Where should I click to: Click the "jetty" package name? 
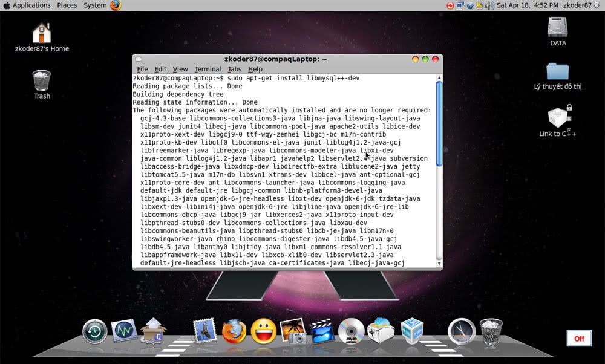pyautogui.click(x=411, y=166)
